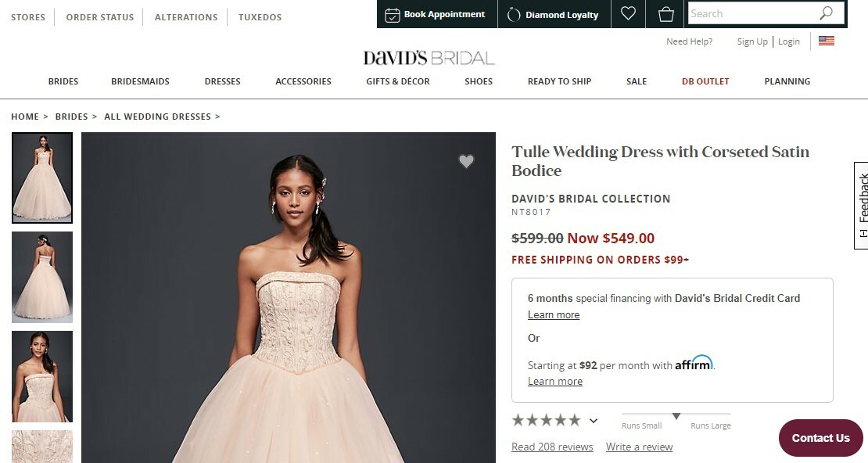Open the Feedback side tab
Viewport: 868px width, 463px height.
click(x=861, y=205)
